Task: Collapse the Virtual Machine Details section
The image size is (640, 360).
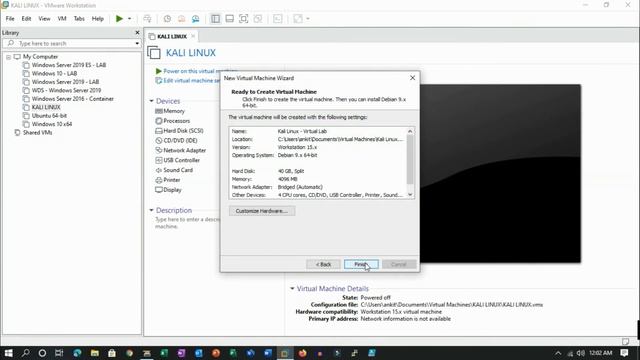Action: (292, 289)
